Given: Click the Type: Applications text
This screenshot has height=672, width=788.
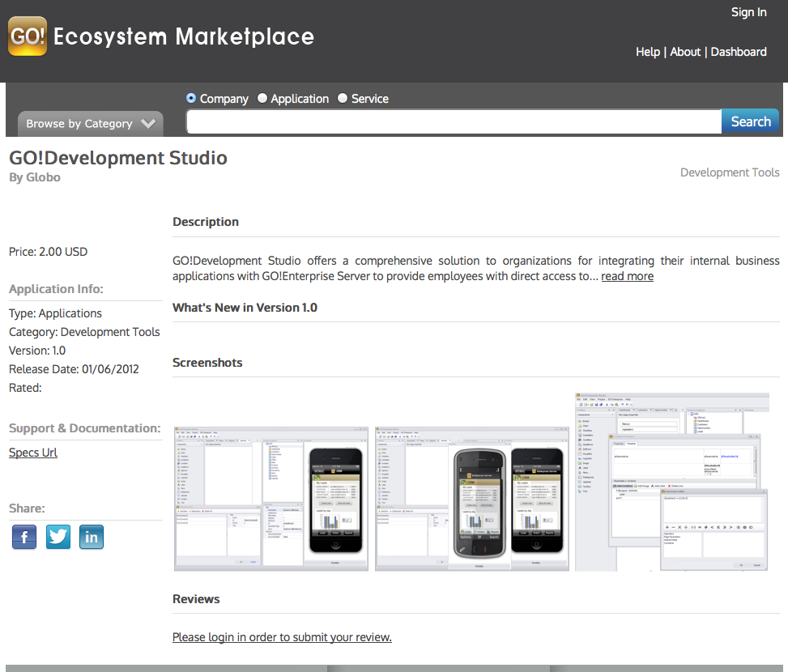Looking at the screenshot, I should pos(55,313).
